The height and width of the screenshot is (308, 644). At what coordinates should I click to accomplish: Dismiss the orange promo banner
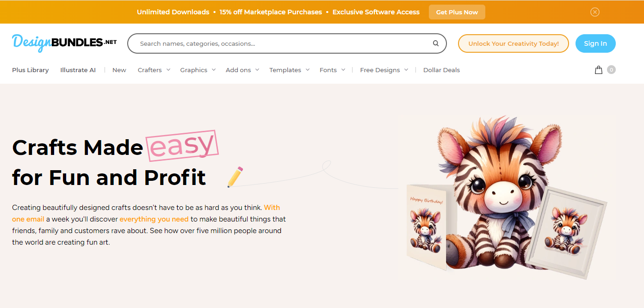(x=595, y=12)
